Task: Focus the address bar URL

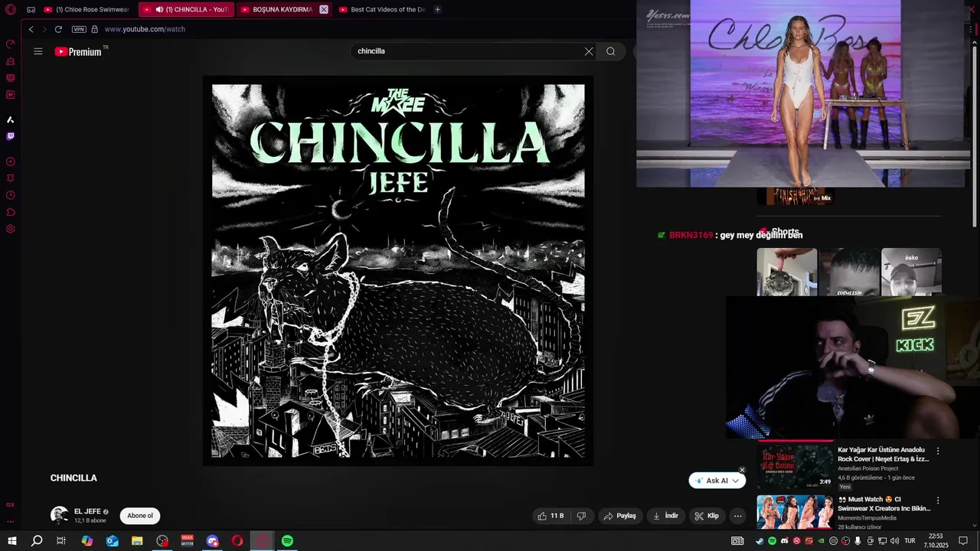Action: pyautogui.click(x=145, y=29)
